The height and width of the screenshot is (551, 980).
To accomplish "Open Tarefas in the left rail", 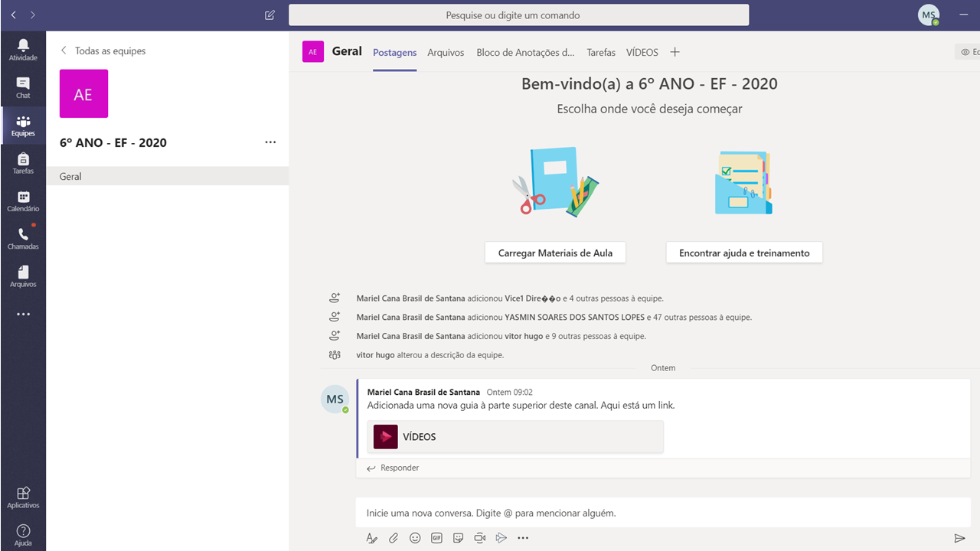I will point(23,163).
